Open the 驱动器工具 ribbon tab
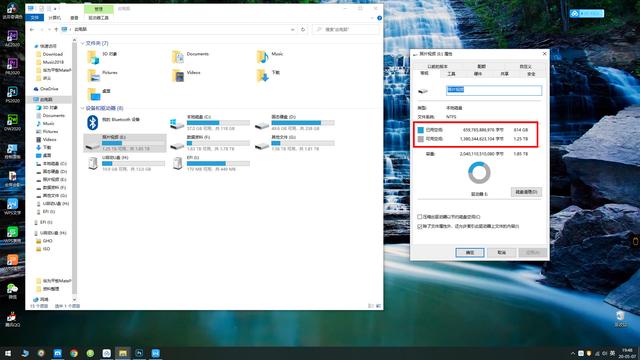 pyautogui.click(x=99, y=18)
